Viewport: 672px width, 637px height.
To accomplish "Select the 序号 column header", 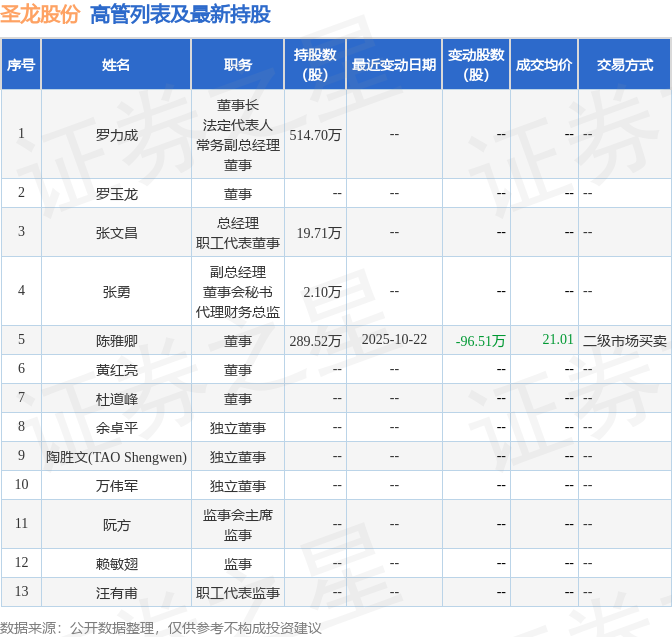I will click(x=21, y=65).
